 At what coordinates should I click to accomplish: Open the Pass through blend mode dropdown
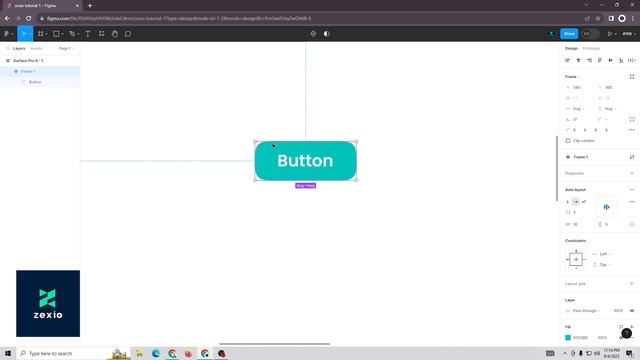[586, 311]
